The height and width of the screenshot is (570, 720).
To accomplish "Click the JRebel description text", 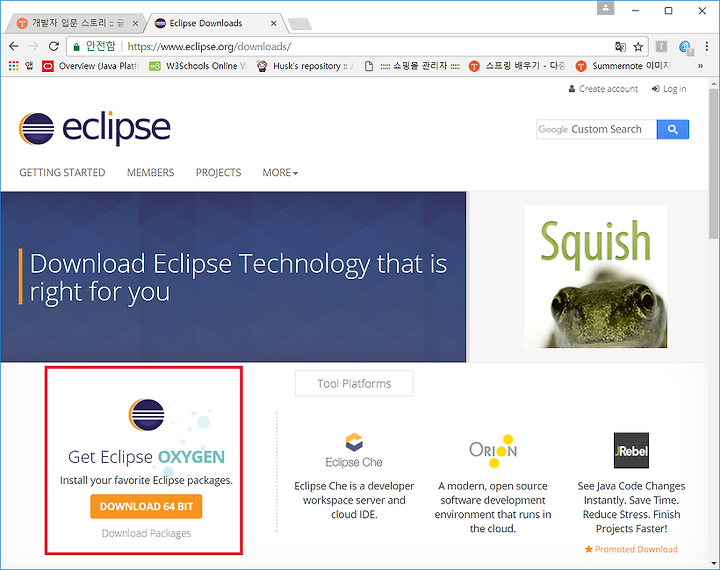I will (x=631, y=507).
